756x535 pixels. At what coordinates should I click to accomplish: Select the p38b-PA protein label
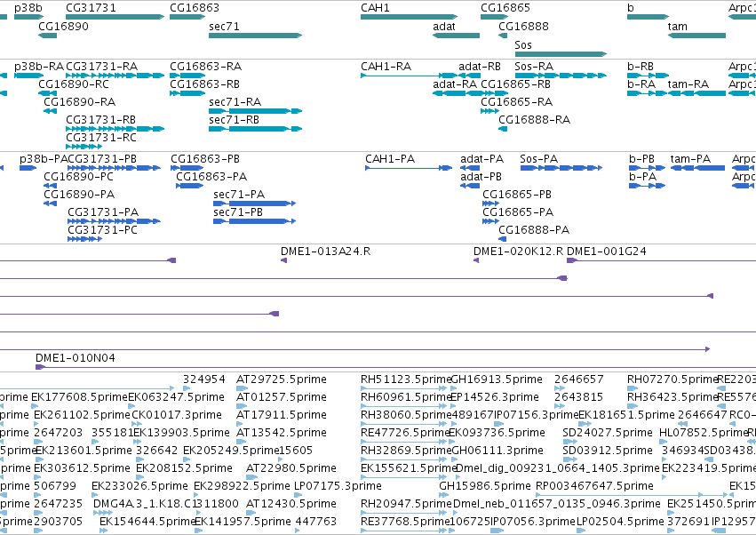pyautogui.click(x=44, y=159)
